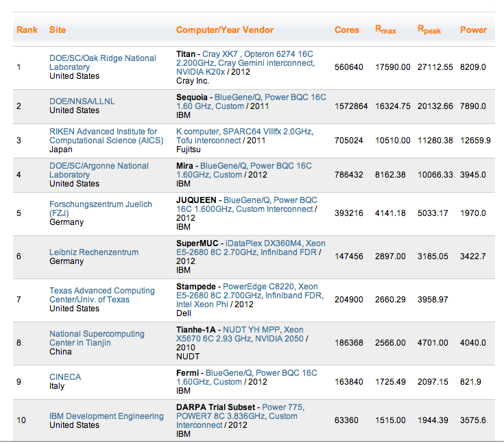Select JUQUEEN's cores value 393216
Screen dimensions: 504x443
pos(349,213)
